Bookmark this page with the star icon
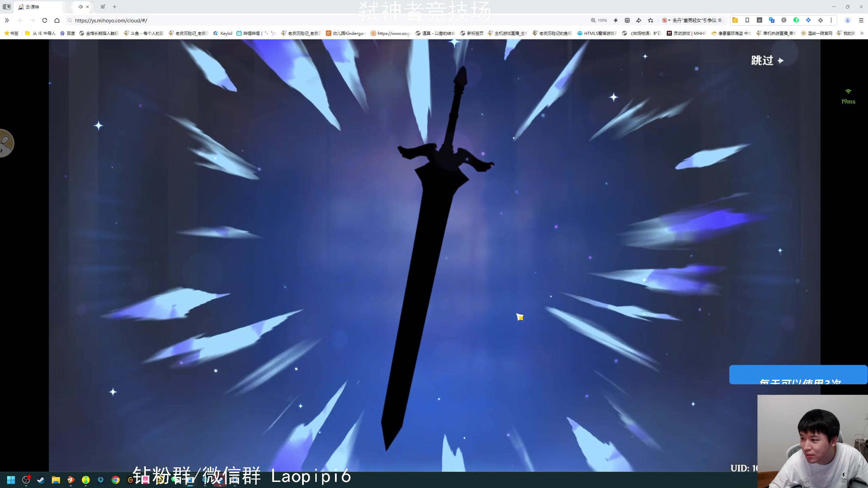The image size is (868, 488). pos(650,20)
